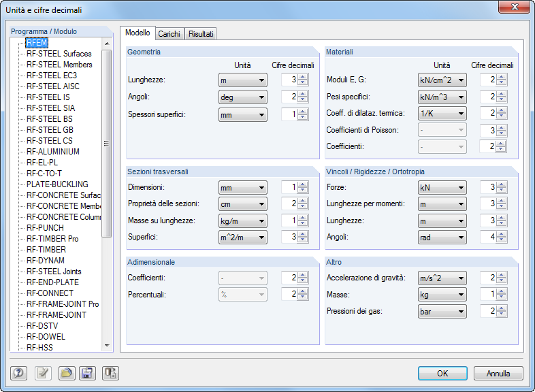Click decimal places field for Pressioni dei gas

[488, 311]
